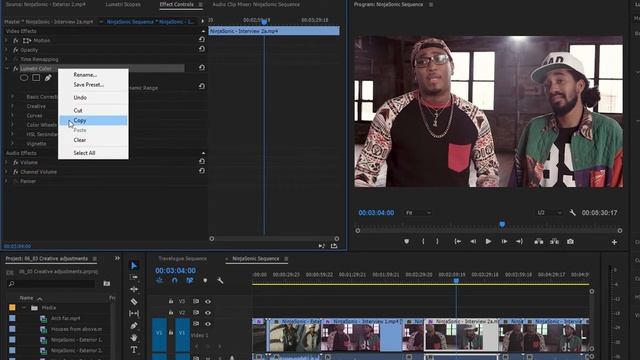Select the Razor tool
640x360 pixels.
click(134, 301)
